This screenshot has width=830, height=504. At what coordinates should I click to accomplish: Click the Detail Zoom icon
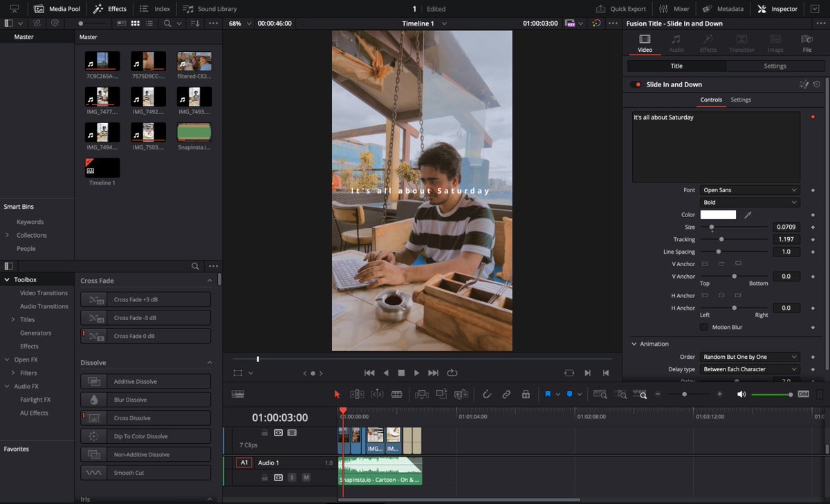click(621, 394)
